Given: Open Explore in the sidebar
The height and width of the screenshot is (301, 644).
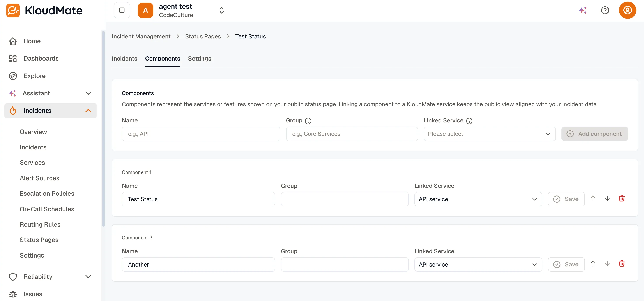Looking at the screenshot, I should 35,76.
